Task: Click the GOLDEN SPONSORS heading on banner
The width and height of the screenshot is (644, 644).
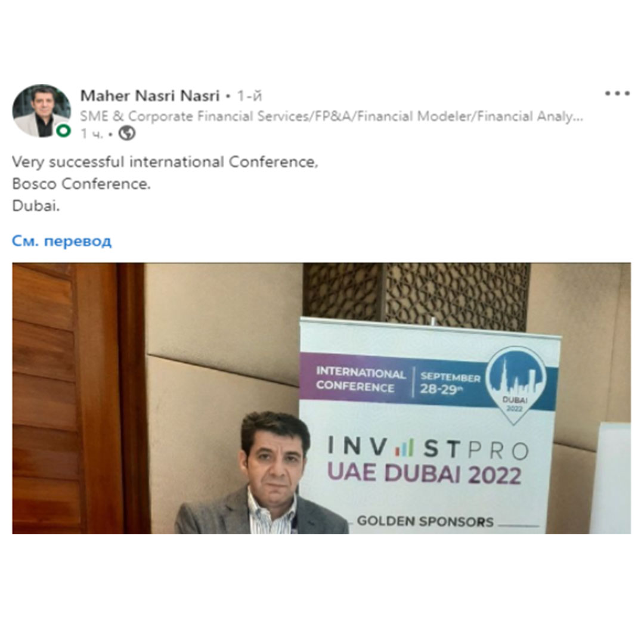Action: (x=425, y=521)
